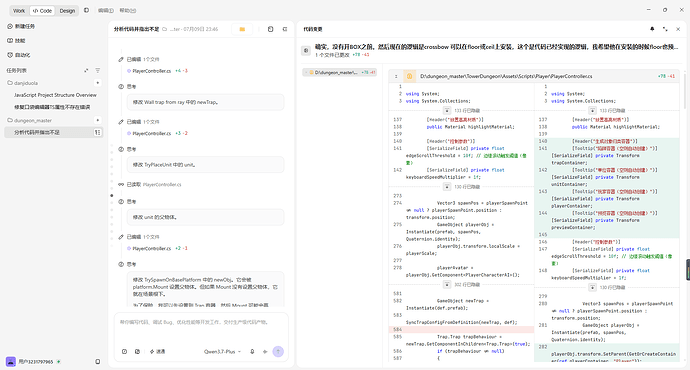The width and height of the screenshot is (690, 370).
Task: Collapse the PlayerController.cs diff using header arrow
Action: click(x=396, y=76)
